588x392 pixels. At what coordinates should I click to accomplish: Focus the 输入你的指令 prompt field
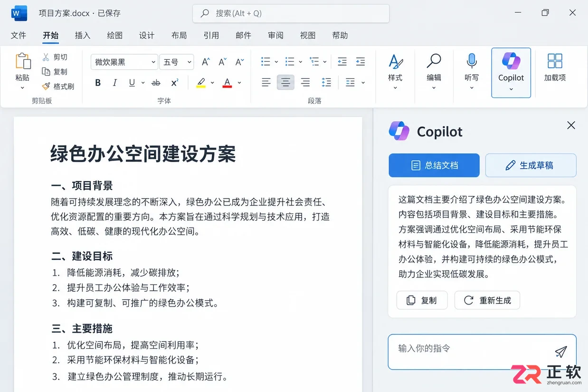(482, 352)
